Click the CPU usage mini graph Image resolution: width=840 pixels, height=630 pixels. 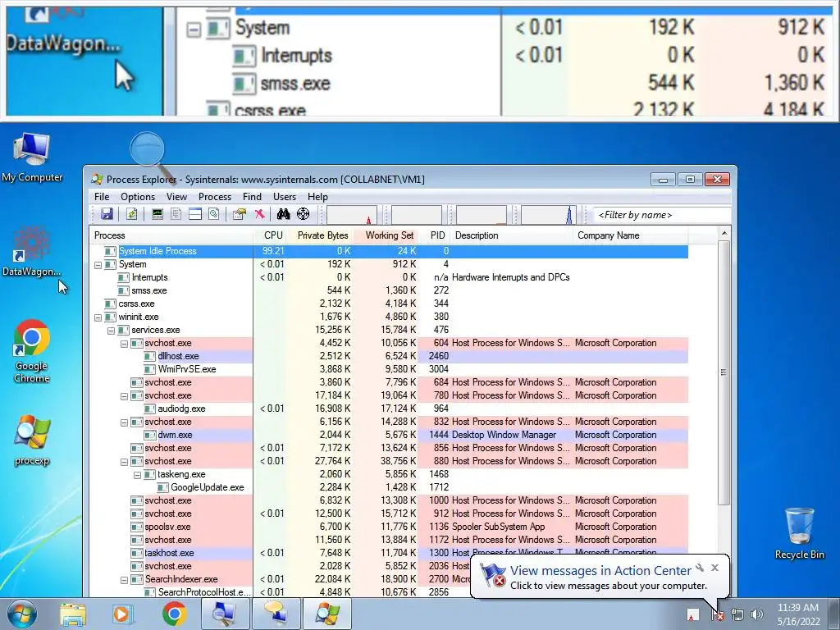(x=351, y=215)
